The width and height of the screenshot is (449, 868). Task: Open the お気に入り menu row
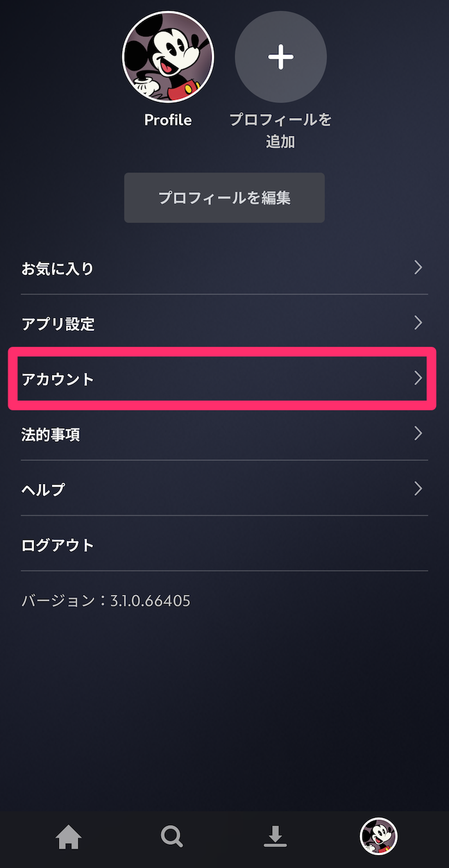coord(224,268)
